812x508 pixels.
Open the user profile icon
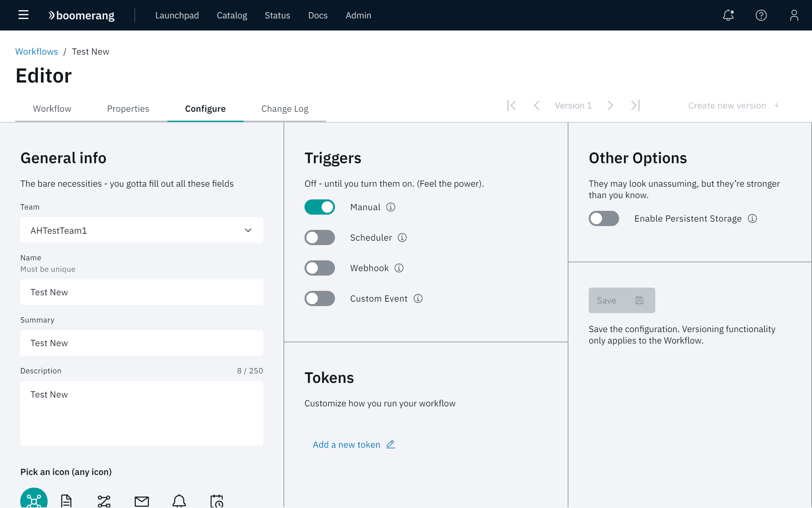[x=794, y=15]
